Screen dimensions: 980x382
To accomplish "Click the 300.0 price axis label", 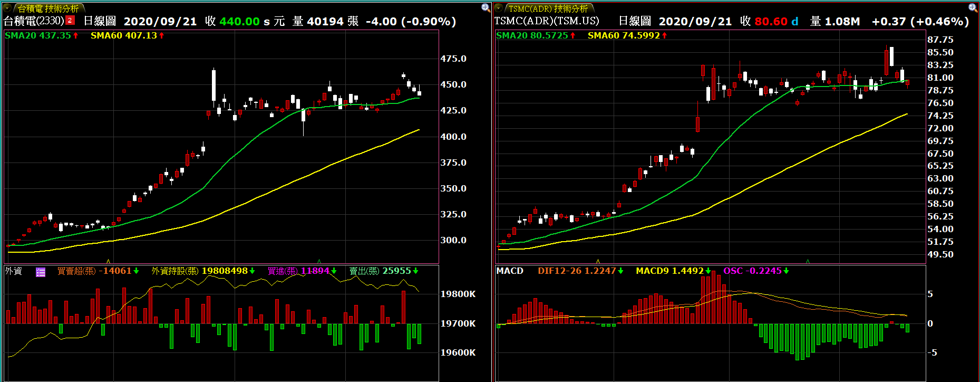I will pyautogui.click(x=453, y=240).
